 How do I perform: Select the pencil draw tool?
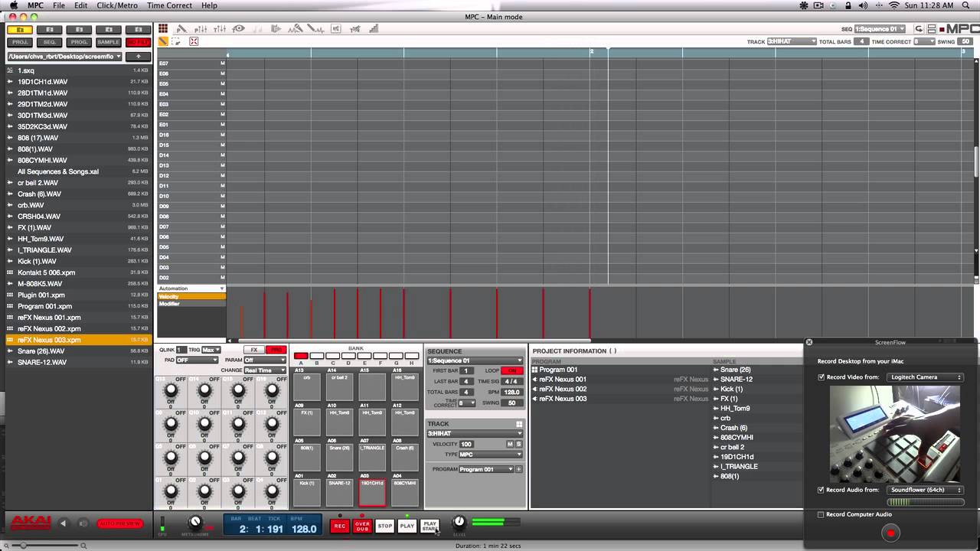[163, 41]
